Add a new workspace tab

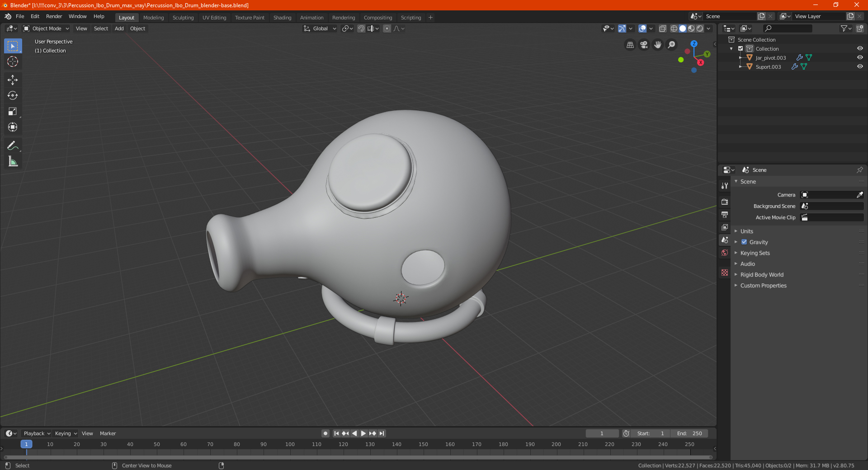tap(430, 18)
